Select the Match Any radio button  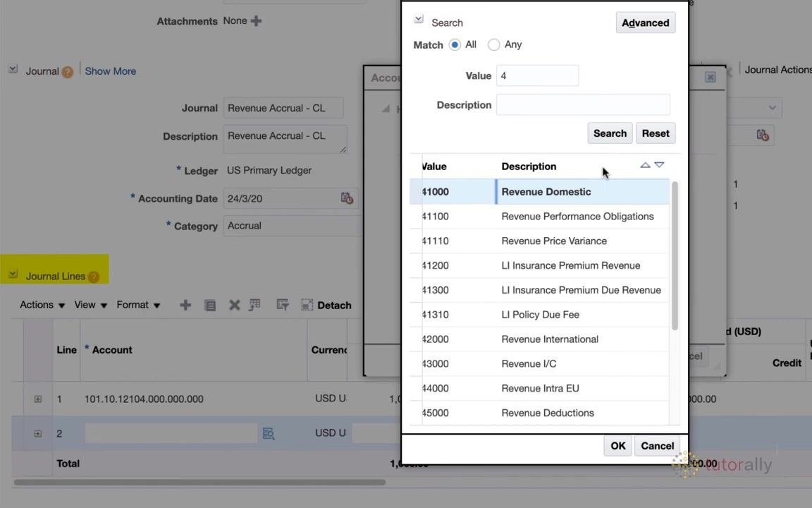pos(494,44)
